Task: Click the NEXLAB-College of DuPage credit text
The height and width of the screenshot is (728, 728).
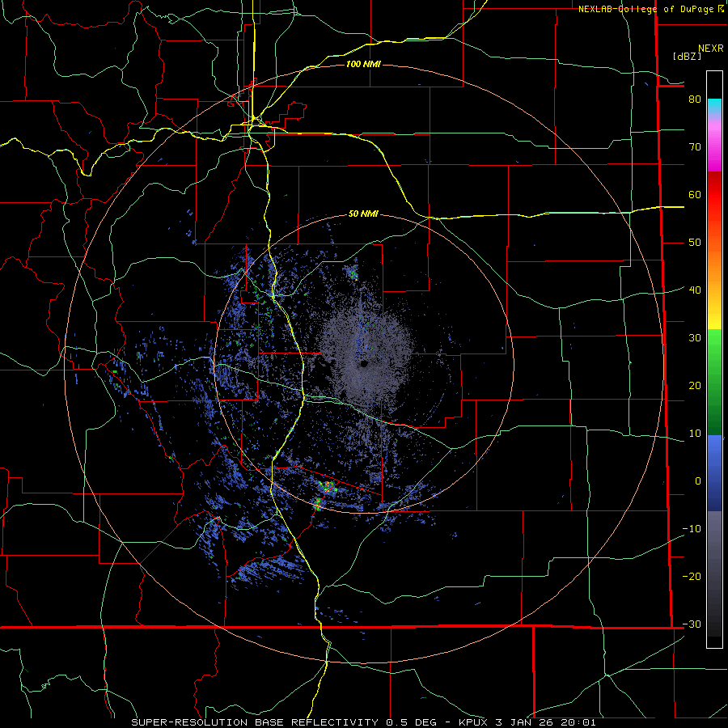Action: pos(647,9)
